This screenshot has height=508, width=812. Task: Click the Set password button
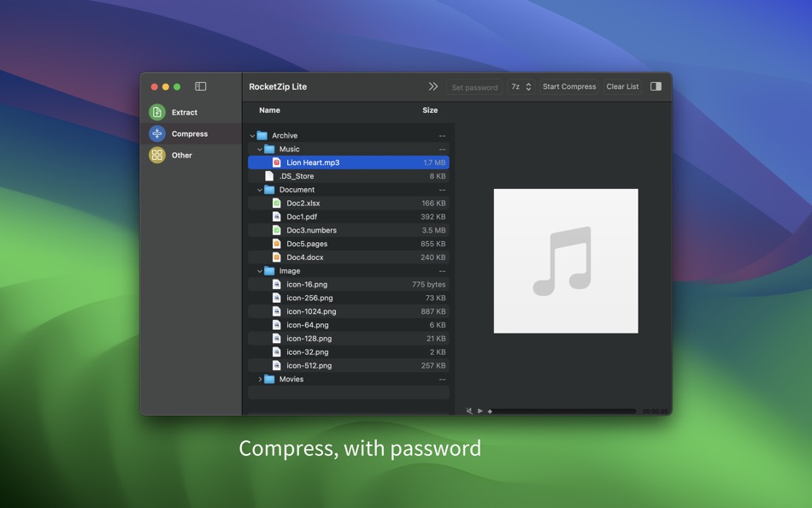(x=474, y=87)
